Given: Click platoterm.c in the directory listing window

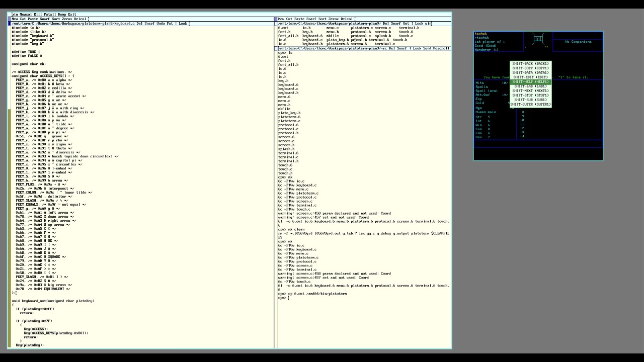Looking at the screenshot, I should click(362, 28).
